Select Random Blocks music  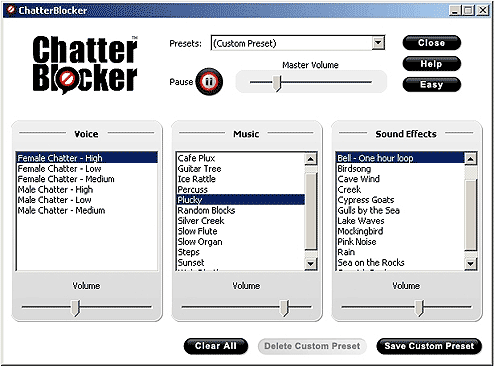pyautogui.click(x=240, y=210)
